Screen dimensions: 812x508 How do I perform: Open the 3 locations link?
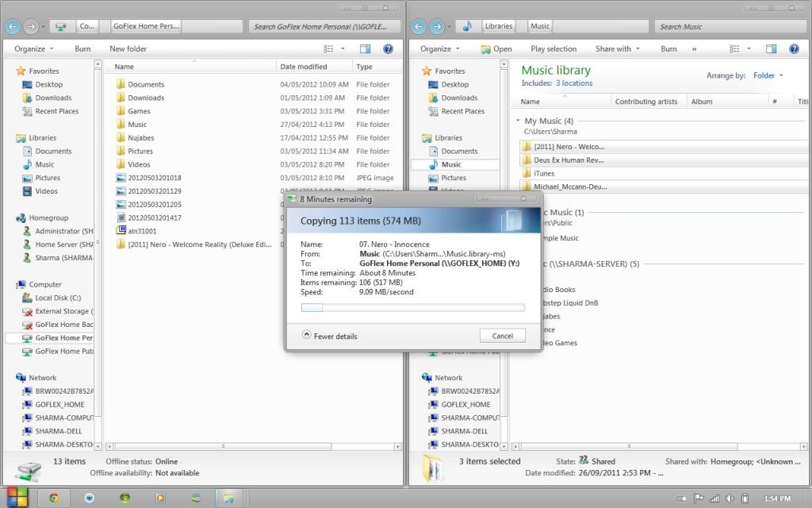tap(574, 83)
